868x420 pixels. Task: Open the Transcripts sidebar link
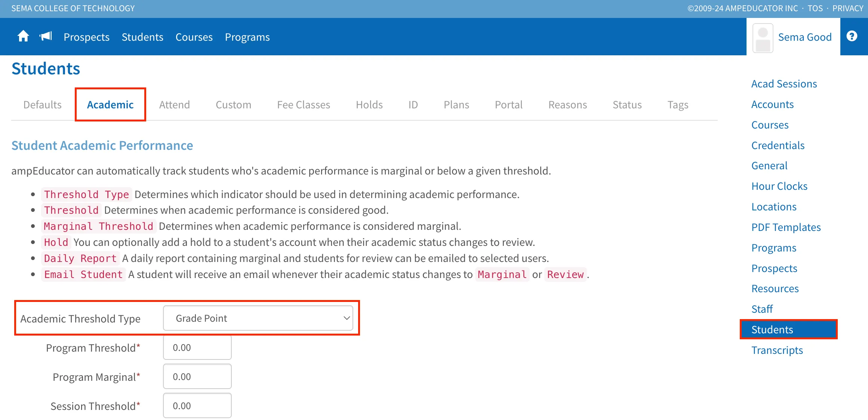(x=777, y=350)
